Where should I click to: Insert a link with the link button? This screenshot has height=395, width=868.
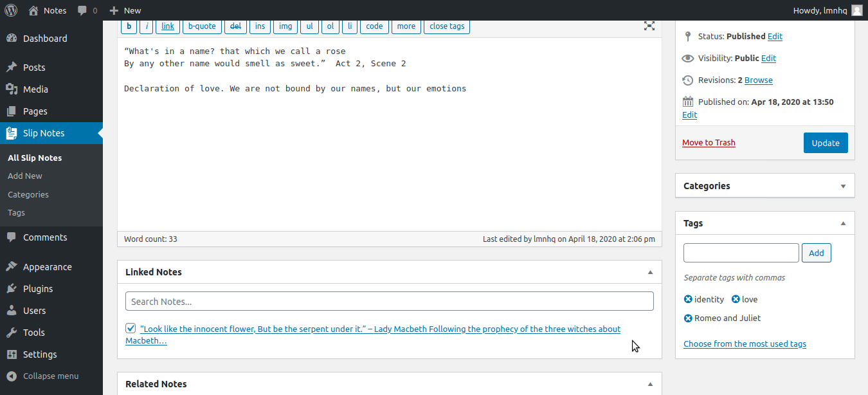pyautogui.click(x=168, y=26)
